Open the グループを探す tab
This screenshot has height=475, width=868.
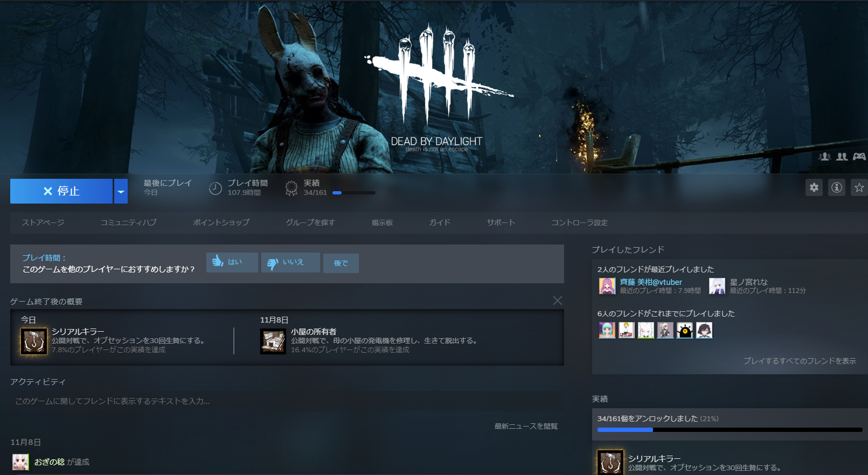click(310, 222)
